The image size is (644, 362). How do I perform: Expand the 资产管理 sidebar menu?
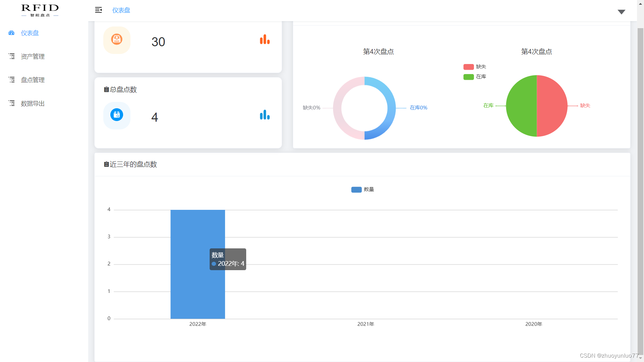click(33, 56)
